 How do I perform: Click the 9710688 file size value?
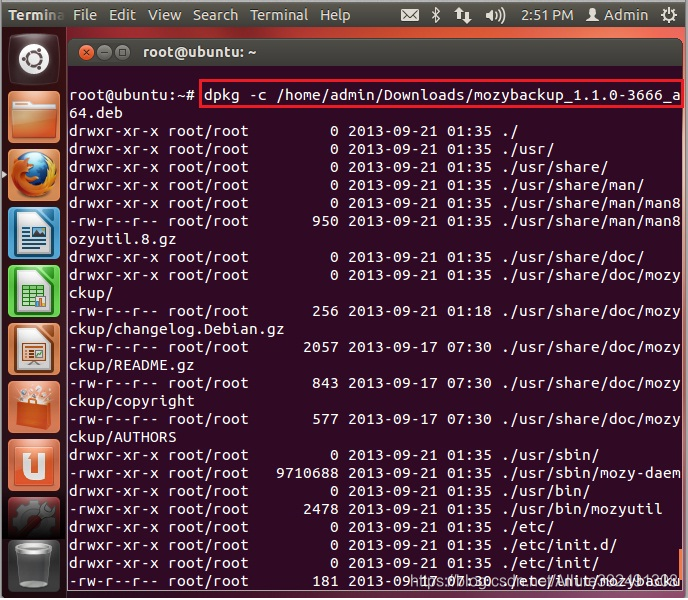coord(307,474)
